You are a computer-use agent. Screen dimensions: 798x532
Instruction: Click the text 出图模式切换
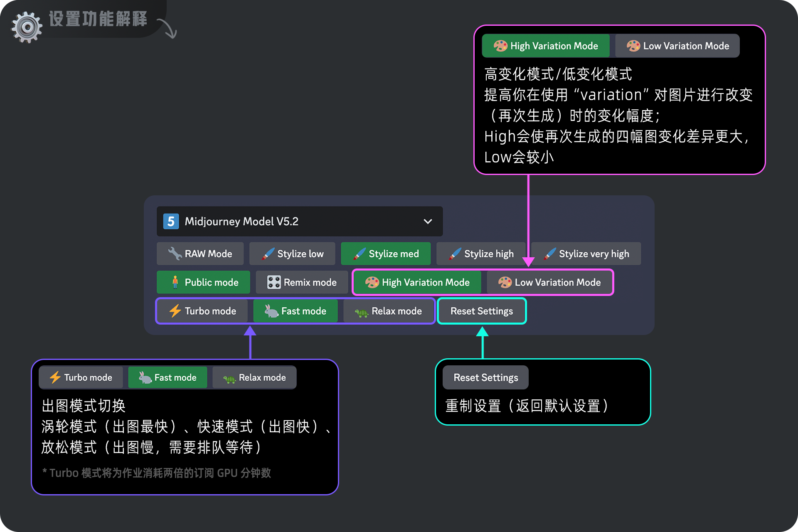pyautogui.click(x=84, y=406)
